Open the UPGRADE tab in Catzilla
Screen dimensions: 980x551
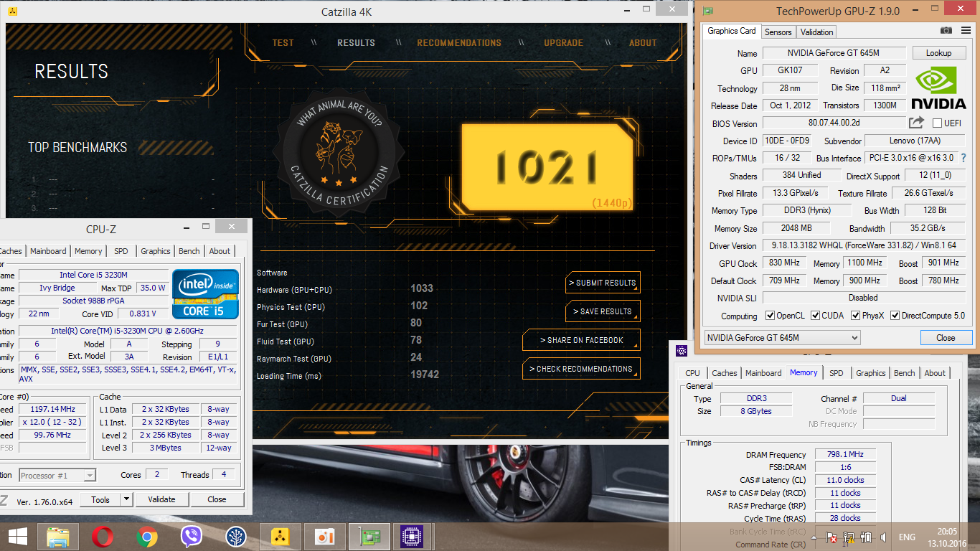(x=563, y=43)
